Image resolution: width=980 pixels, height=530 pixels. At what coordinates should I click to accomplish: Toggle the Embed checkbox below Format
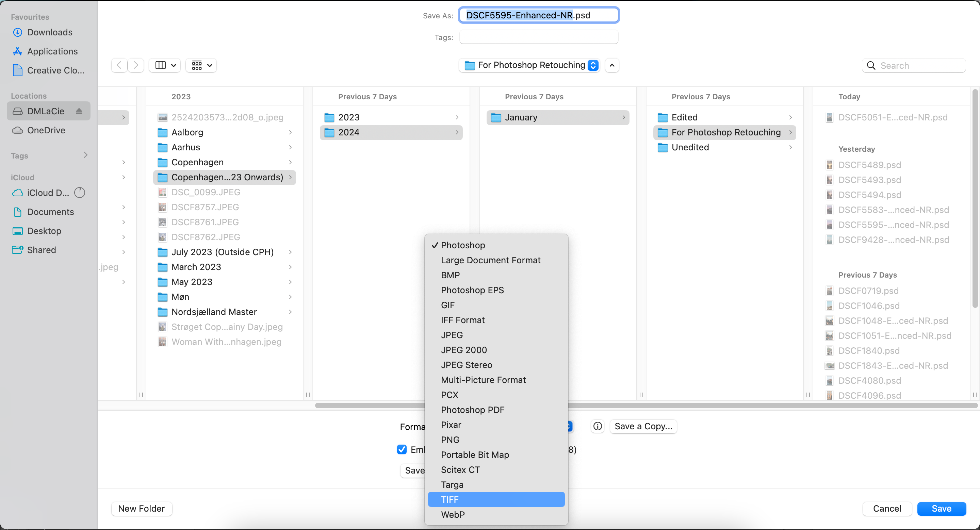[402, 449]
